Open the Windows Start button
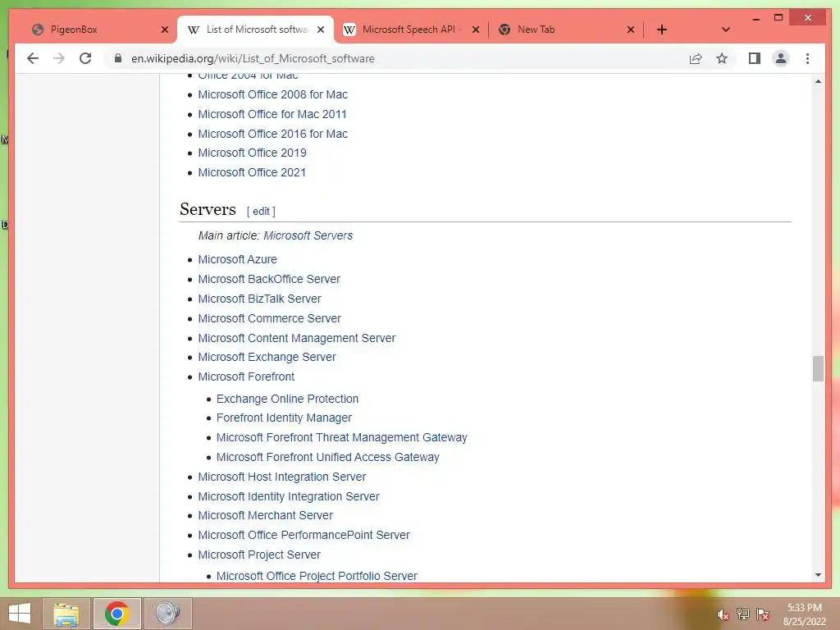Image resolution: width=840 pixels, height=630 pixels. coord(20,614)
